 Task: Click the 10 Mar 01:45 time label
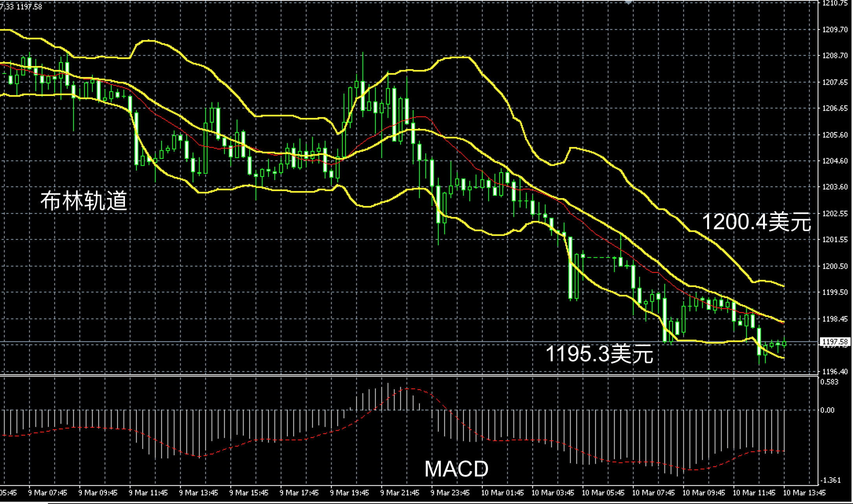[x=502, y=493]
